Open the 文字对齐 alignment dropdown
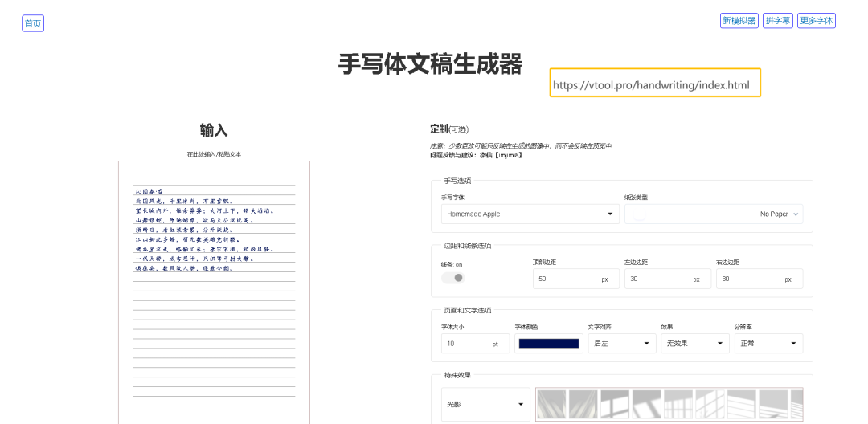Screen dimensions: 868x424 tap(622, 344)
